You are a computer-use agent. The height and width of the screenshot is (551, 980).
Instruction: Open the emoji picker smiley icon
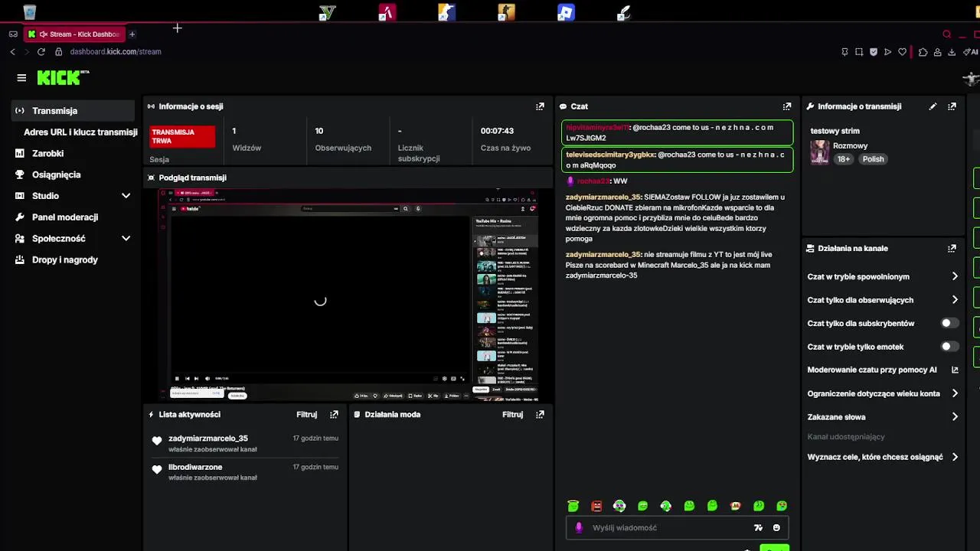coord(776,527)
